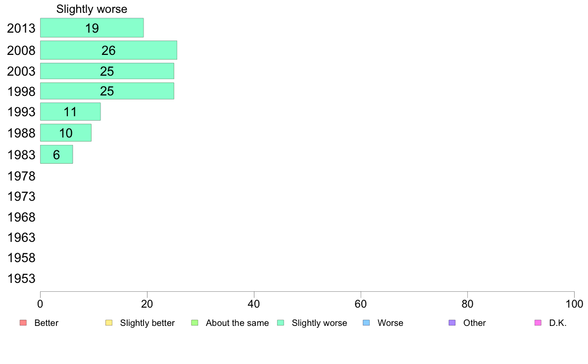588x364 pixels.
Task: Select the 1993 bar showing 11
Action: pyautogui.click(x=70, y=111)
